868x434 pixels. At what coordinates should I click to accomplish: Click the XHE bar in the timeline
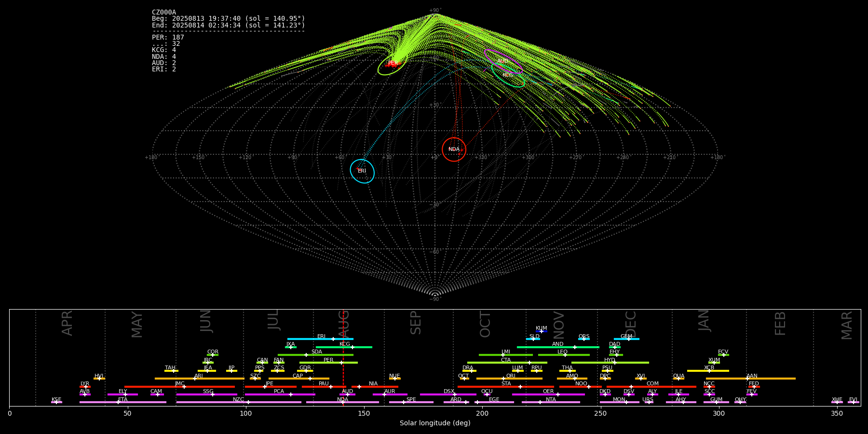(837, 402)
